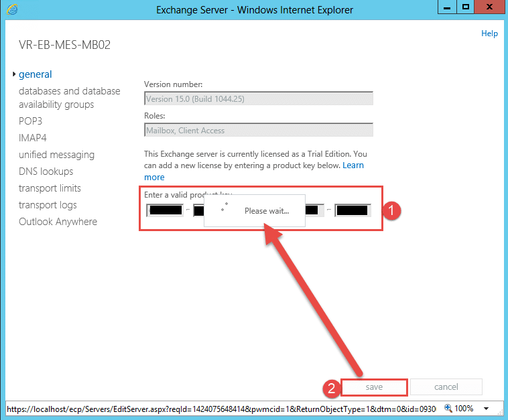The width and height of the screenshot is (508, 420).
Task: Open the Help link
Action: click(489, 33)
